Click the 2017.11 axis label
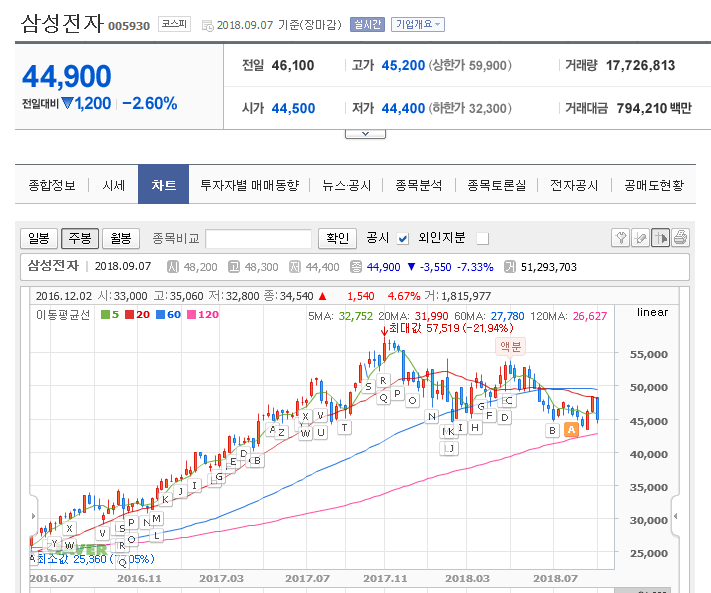This screenshot has height=593, width=711. (385, 578)
